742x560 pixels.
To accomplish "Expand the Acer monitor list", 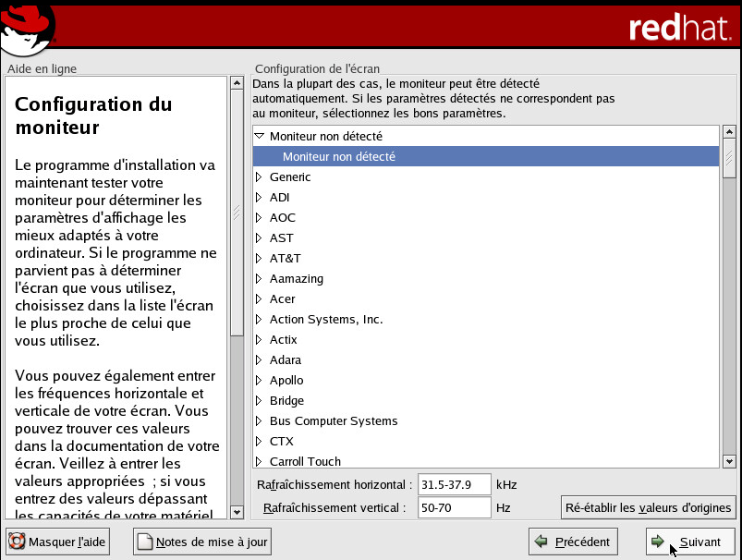I will pos(260,298).
